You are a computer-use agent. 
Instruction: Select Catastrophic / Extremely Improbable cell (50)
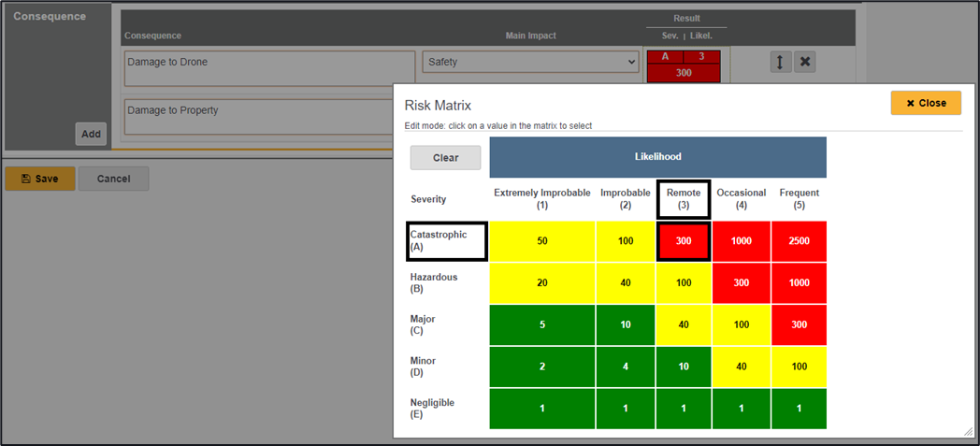(542, 241)
